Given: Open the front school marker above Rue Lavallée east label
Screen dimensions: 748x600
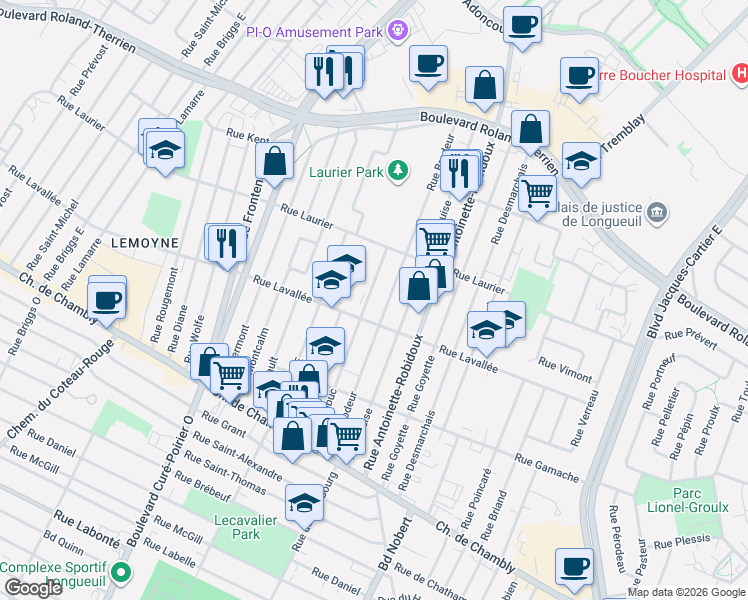Looking at the screenshot, I should (x=486, y=332).
